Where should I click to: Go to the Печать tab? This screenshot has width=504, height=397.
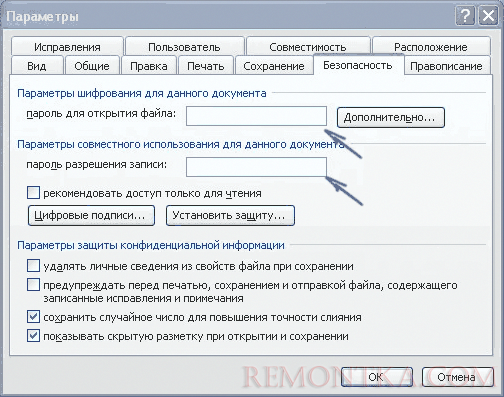206,66
